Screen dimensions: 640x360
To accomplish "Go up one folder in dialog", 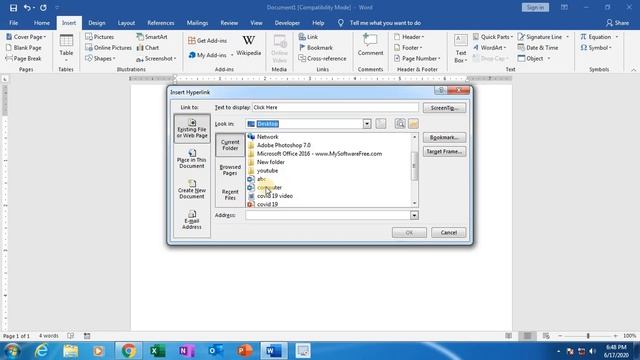I will coord(380,124).
